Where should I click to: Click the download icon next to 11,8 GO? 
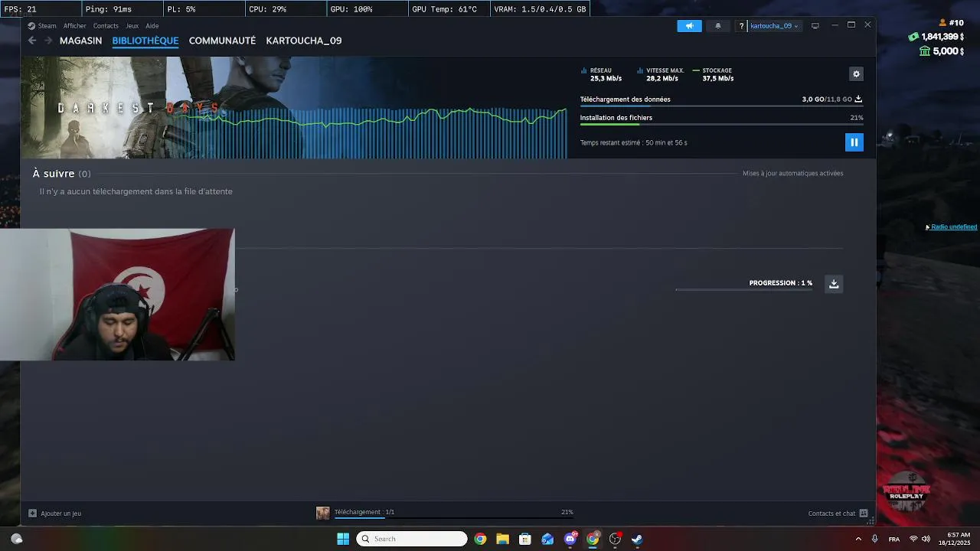[858, 99]
